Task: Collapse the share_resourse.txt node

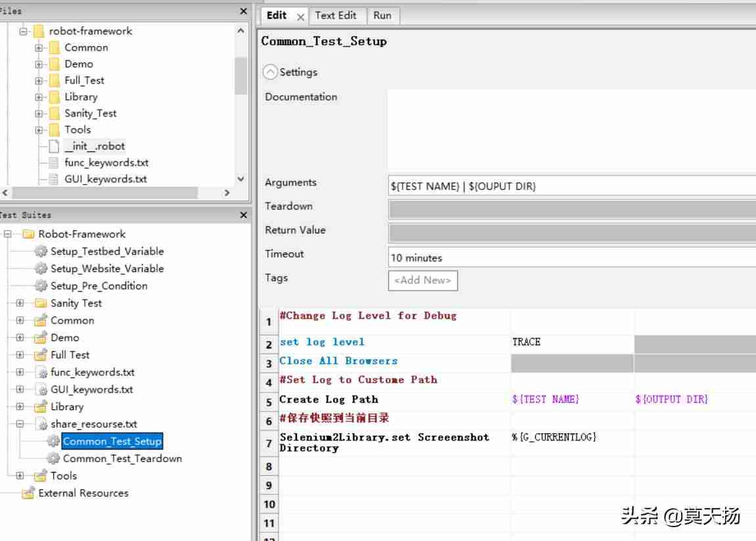Action: [20, 424]
